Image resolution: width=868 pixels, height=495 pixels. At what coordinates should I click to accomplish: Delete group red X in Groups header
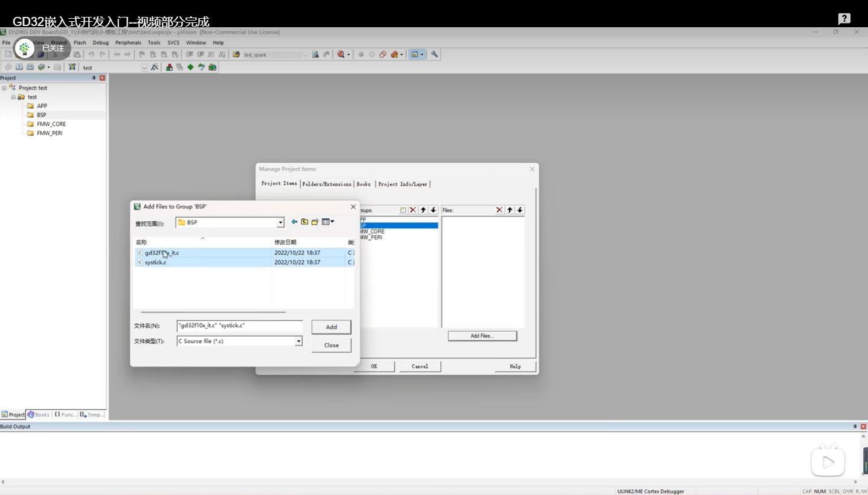point(413,210)
